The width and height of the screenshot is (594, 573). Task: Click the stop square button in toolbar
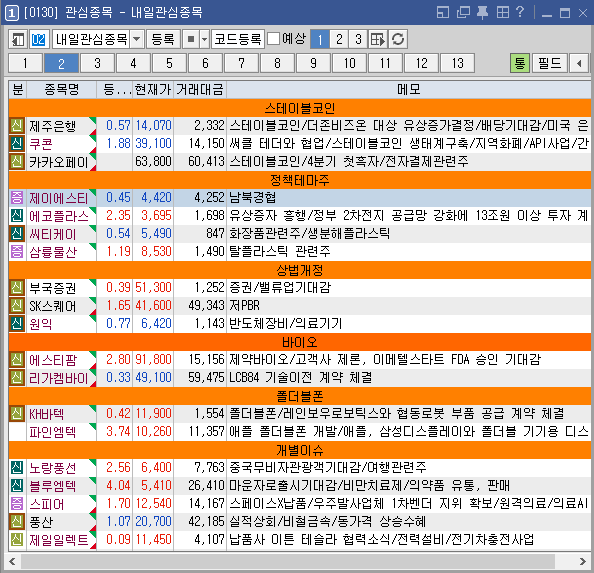(191, 39)
